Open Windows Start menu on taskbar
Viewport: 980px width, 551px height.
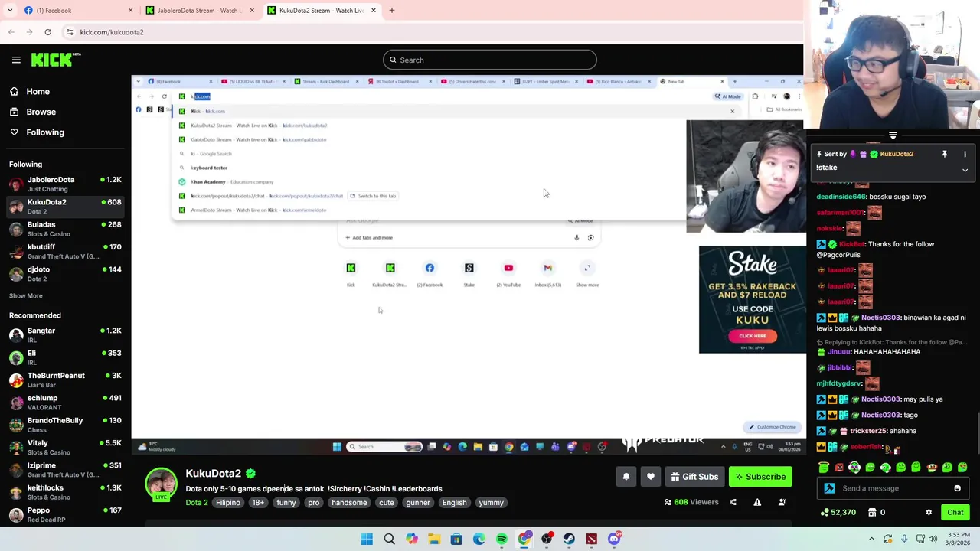pos(367,539)
